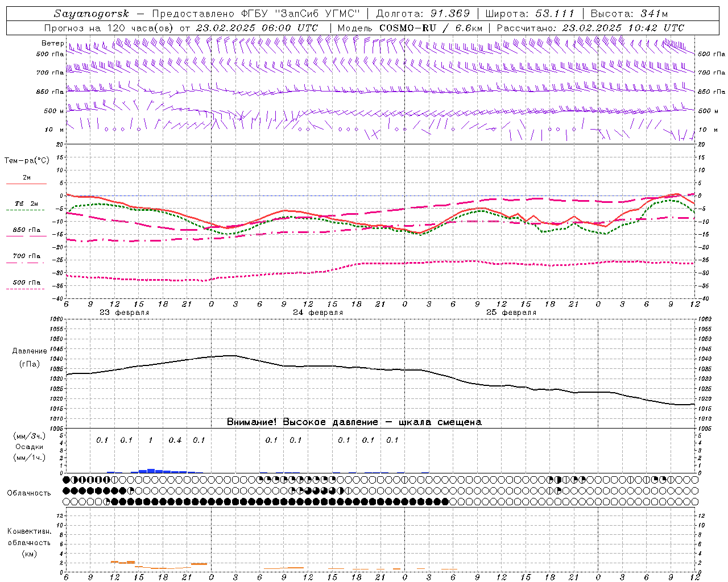The image size is (728, 582).
Task: Click the 'Высота: 341м' header field
Action: click(629, 13)
